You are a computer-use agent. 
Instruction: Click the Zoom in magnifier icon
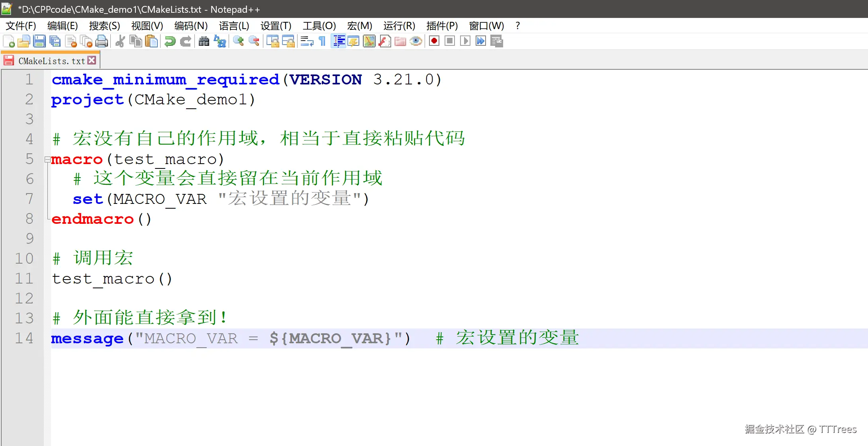[239, 41]
